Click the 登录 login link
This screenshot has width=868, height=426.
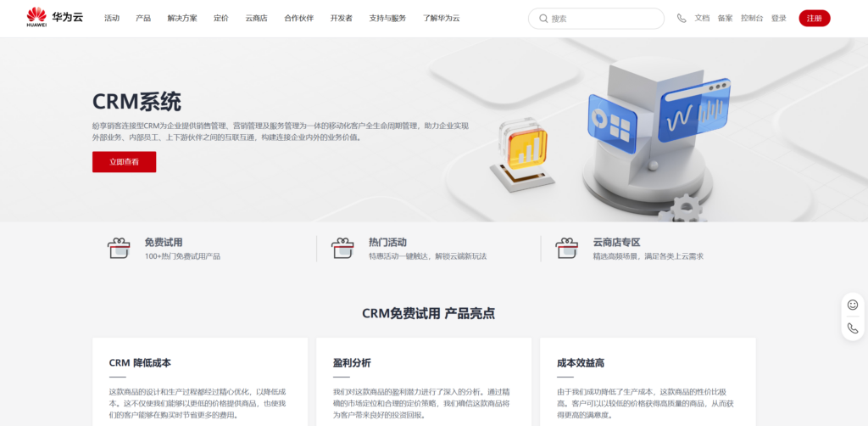point(779,19)
